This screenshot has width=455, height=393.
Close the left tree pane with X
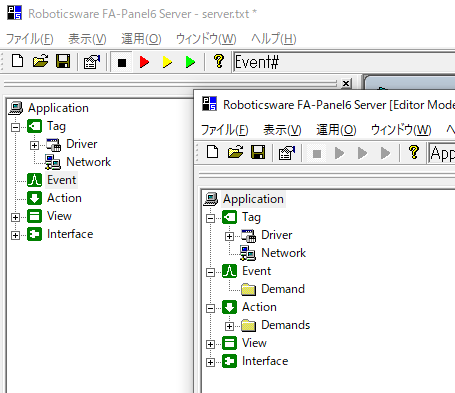tap(346, 83)
